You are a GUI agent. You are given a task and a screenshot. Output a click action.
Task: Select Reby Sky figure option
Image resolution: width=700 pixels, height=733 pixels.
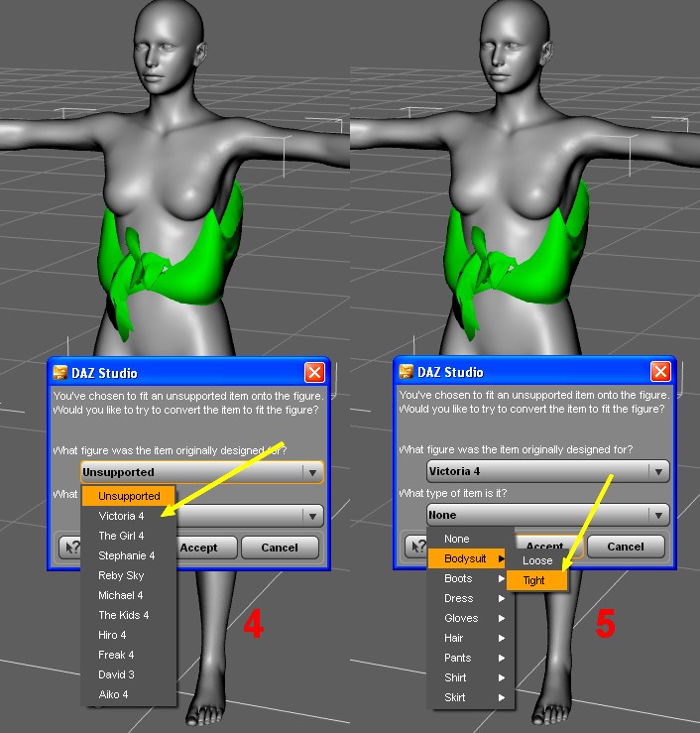tap(129, 575)
